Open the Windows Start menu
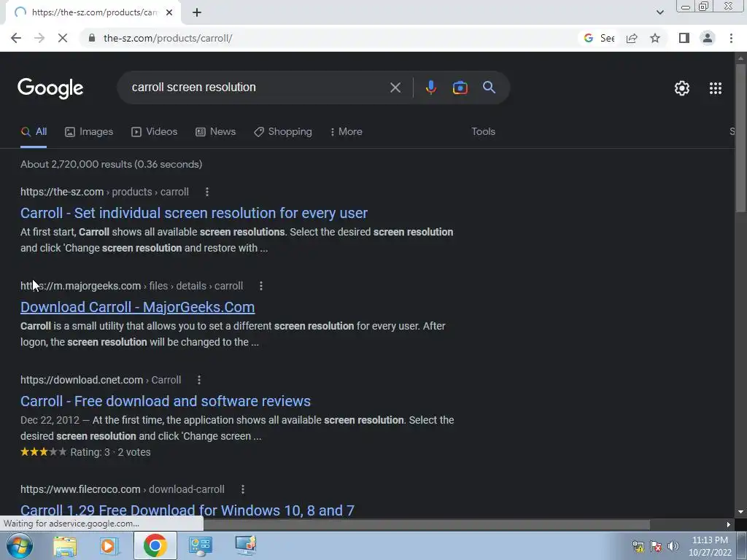 point(20,545)
